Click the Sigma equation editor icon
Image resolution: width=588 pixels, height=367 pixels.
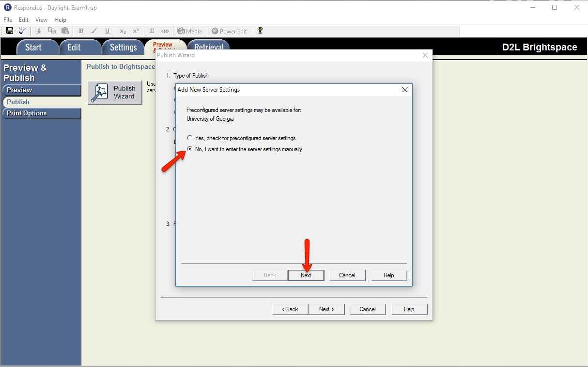click(152, 31)
